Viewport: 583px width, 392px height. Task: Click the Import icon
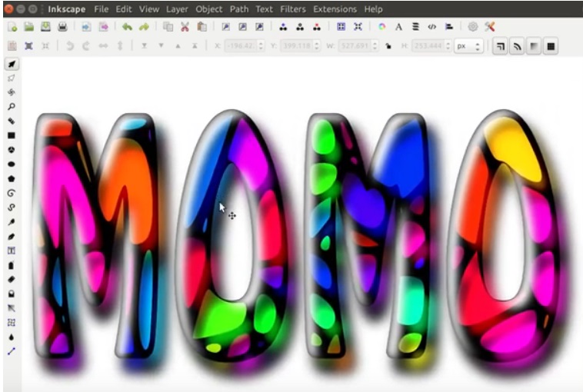coord(86,27)
